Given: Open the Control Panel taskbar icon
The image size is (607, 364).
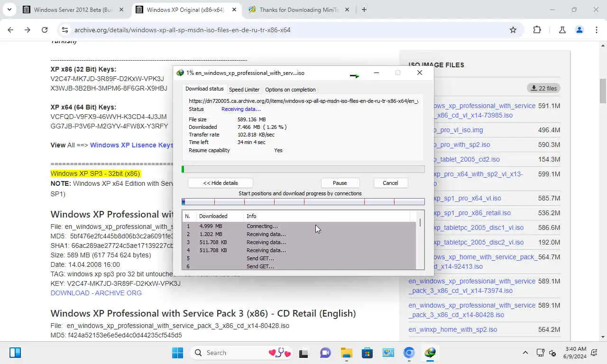Looking at the screenshot, I should [x=388, y=353].
